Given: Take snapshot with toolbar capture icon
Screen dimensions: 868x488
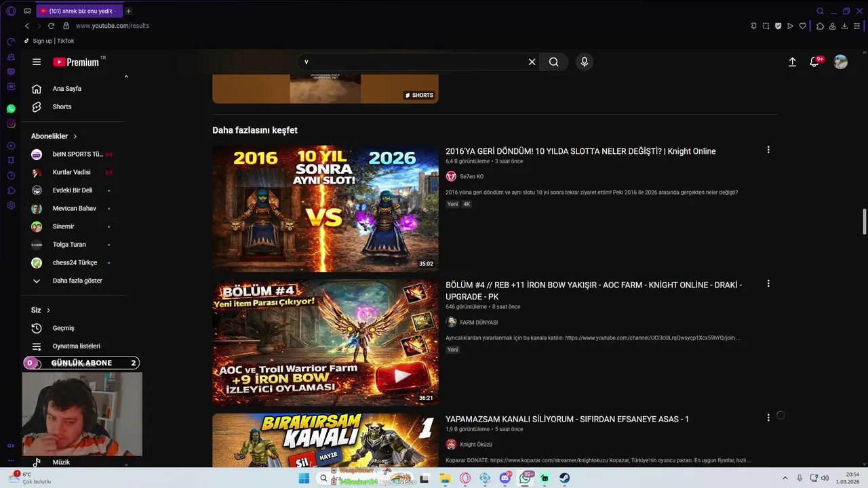Looking at the screenshot, I should click(766, 26).
